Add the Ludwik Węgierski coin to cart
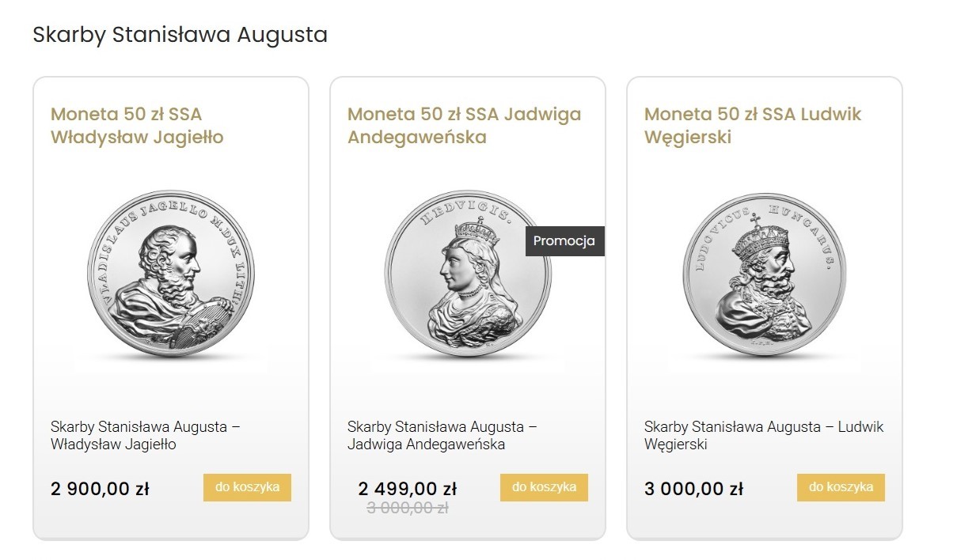Image resolution: width=972 pixels, height=560 pixels. (x=841, y=487)
